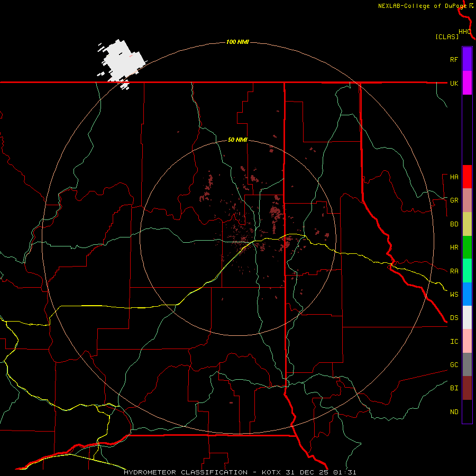Select the BD yellow legend block

pos(467,224)
